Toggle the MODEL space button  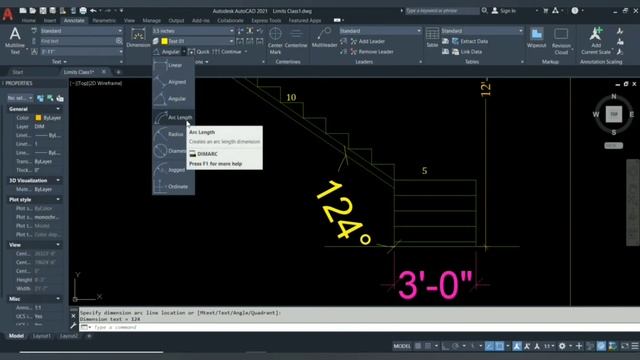tap(402, 346)
